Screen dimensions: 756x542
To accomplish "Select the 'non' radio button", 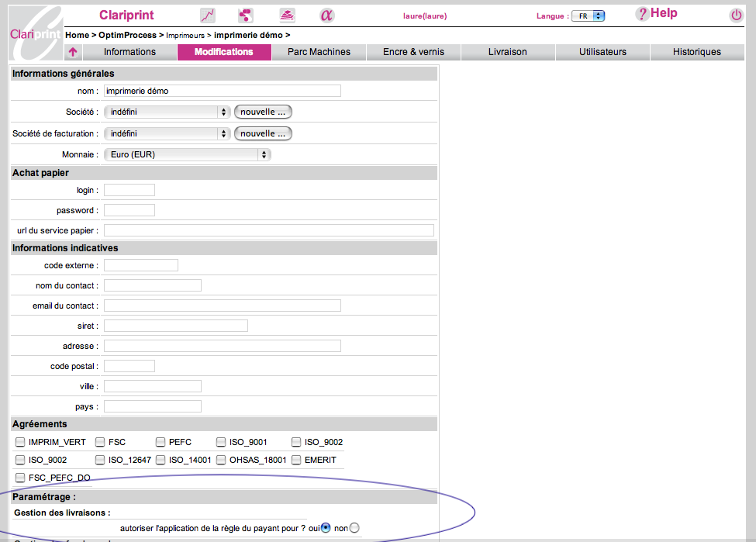I will 354,528.
